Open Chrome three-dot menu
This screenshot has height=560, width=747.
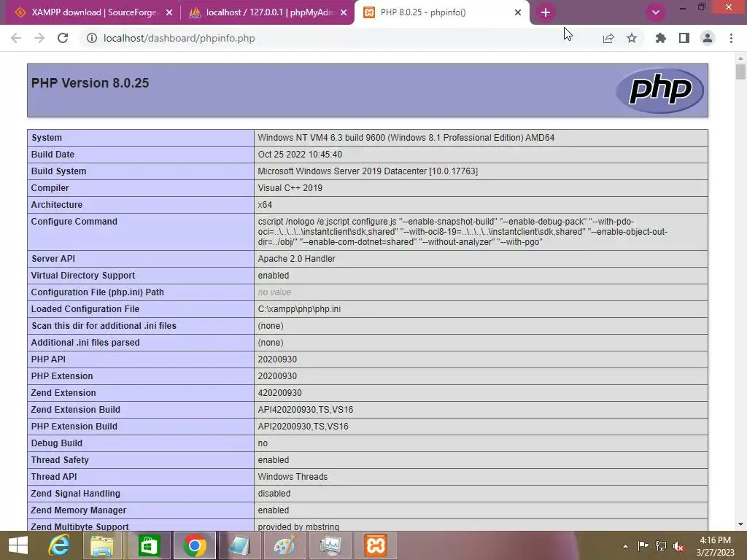[731, 38]
